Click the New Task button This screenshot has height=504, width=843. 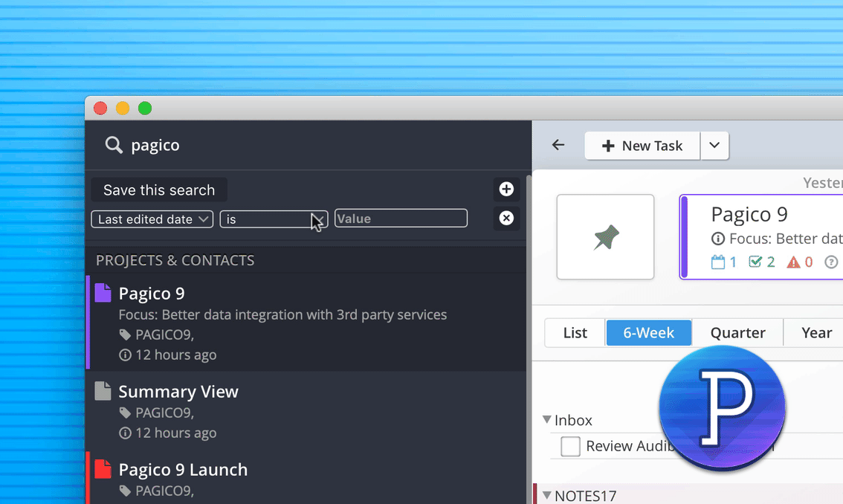point(642,146)
